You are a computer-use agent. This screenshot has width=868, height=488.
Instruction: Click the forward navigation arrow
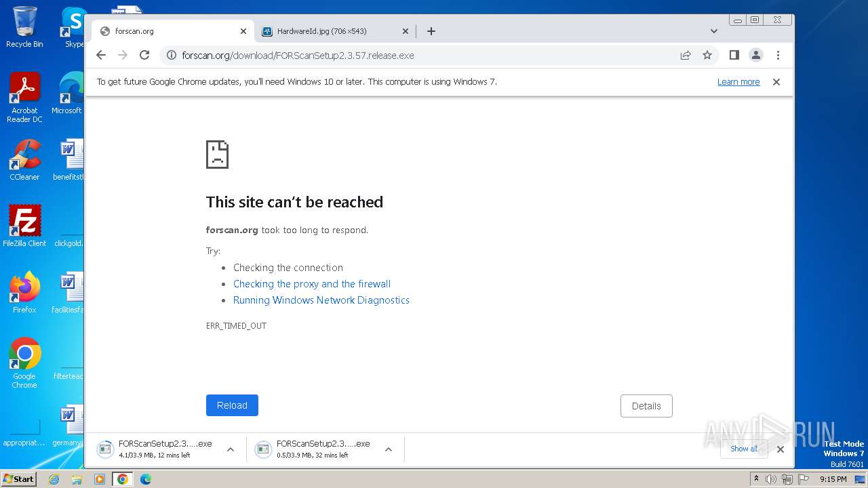(123, 55)
